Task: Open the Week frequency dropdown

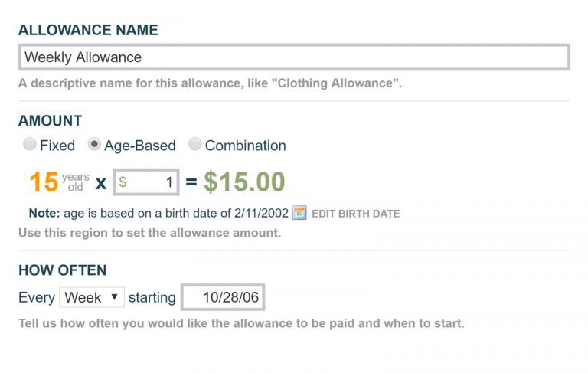Action: pos(92,297)
